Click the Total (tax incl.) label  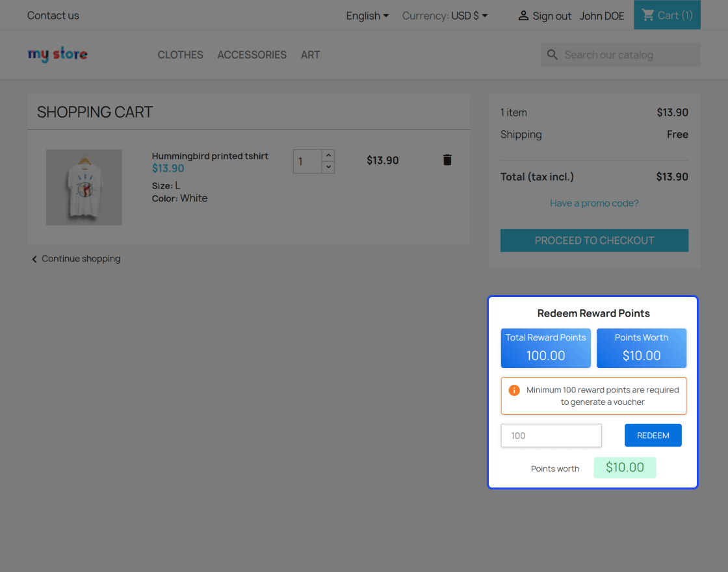point(537,177)
